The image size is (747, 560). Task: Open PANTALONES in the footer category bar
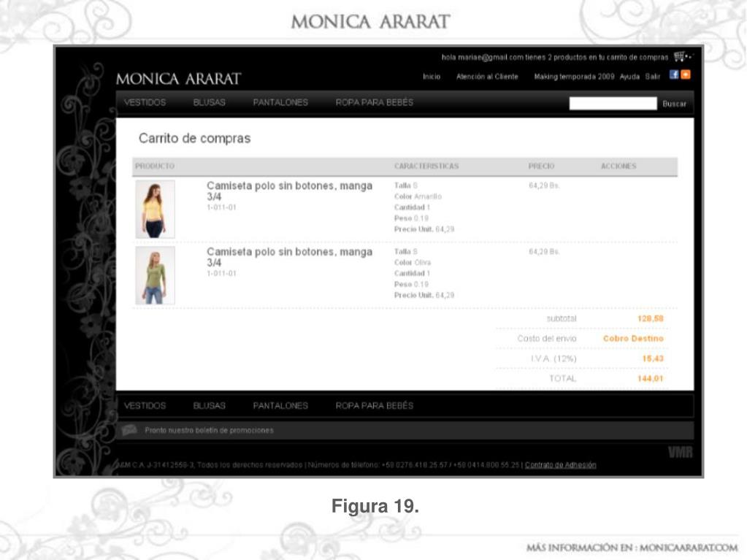pos(280,406)
